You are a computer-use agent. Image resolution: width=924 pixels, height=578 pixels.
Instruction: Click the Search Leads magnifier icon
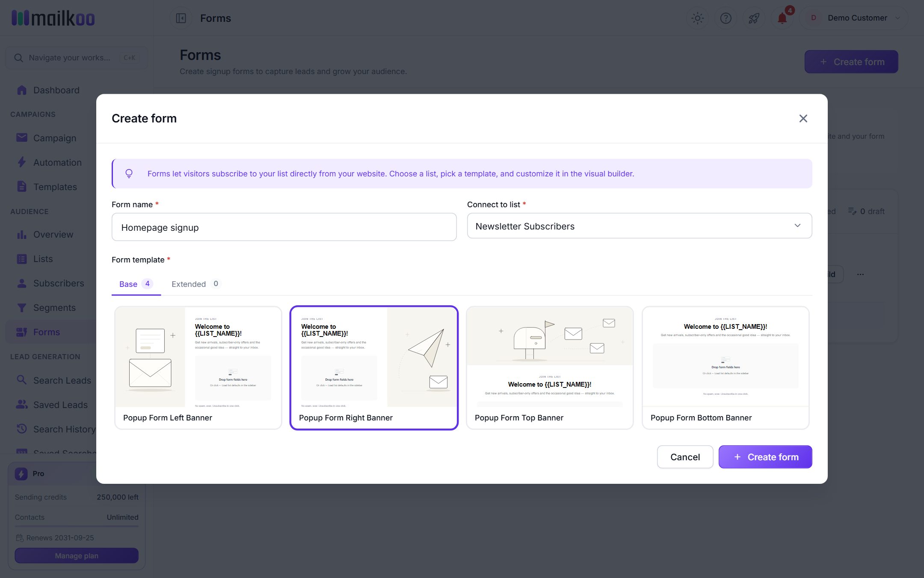[x=22, y=380]
